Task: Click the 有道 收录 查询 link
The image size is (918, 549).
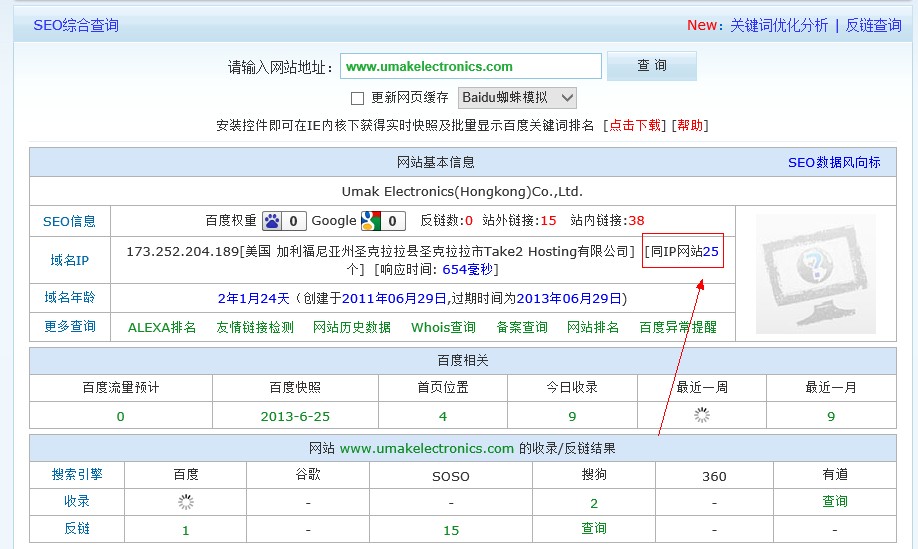Action: pyautogui.click(x=834, y=501)
